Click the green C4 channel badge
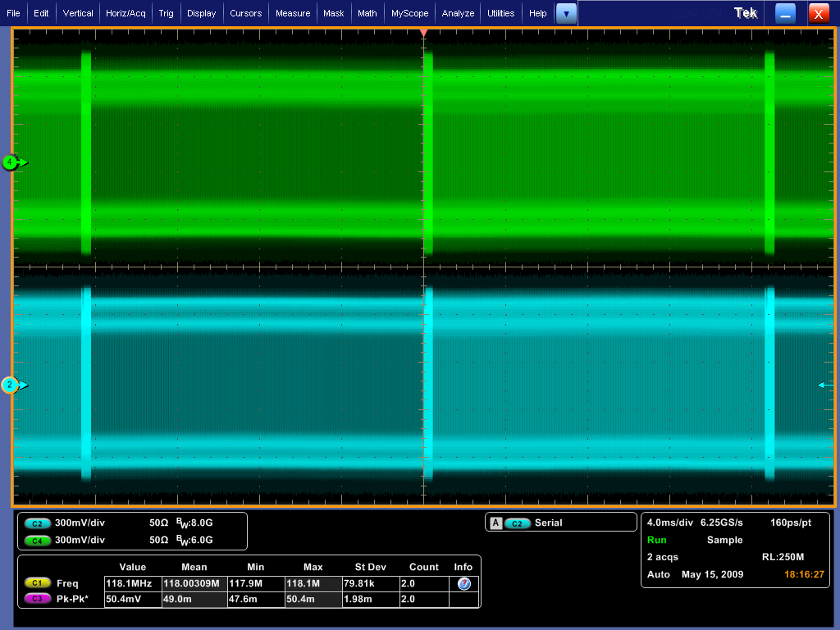Viewport: 840px width, 630px height. coord(38,540)
